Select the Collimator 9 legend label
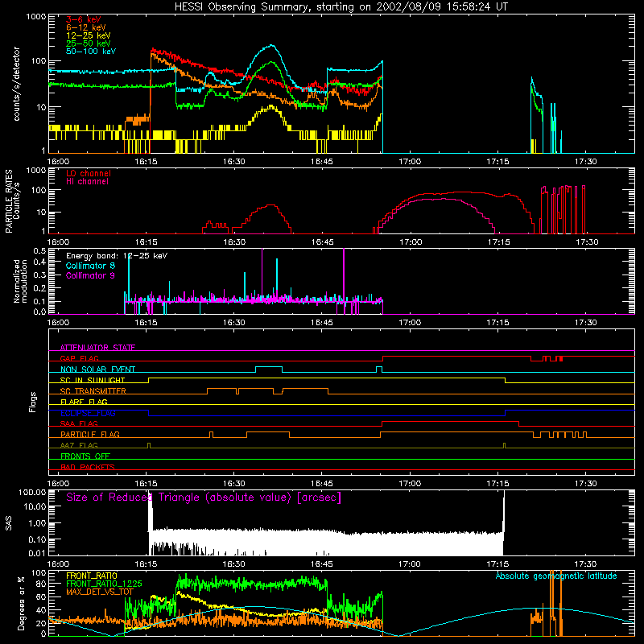Viewport: 644px width, 644px height. coord(90,275)
